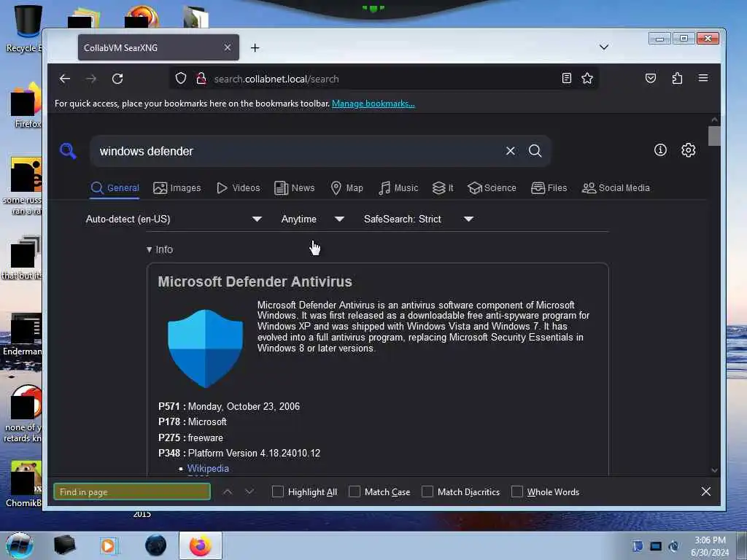Switch to the Map tab
Screen dimensions: 747x560
[x=347, y=188]
